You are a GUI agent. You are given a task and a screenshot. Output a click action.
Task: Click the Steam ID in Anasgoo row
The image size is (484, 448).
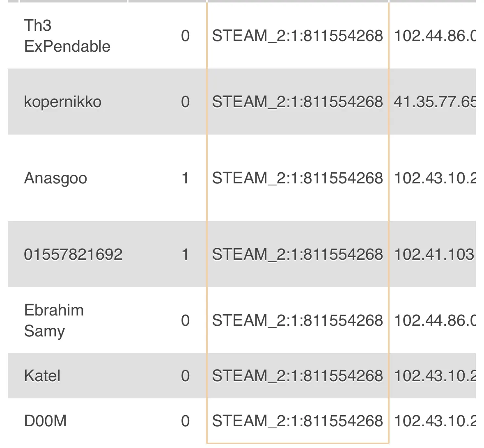(298, 178)
